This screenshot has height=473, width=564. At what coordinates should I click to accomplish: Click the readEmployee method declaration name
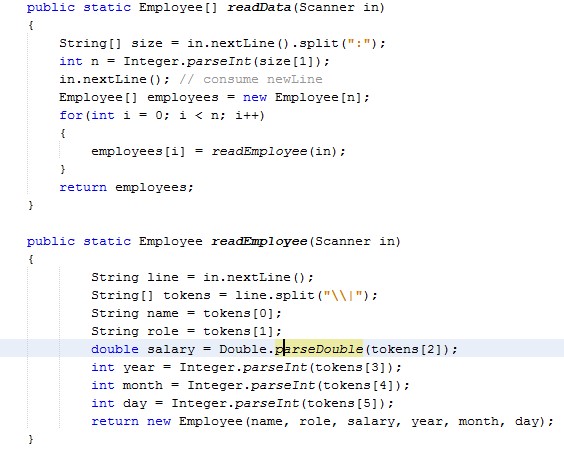(x=259, y=241)
